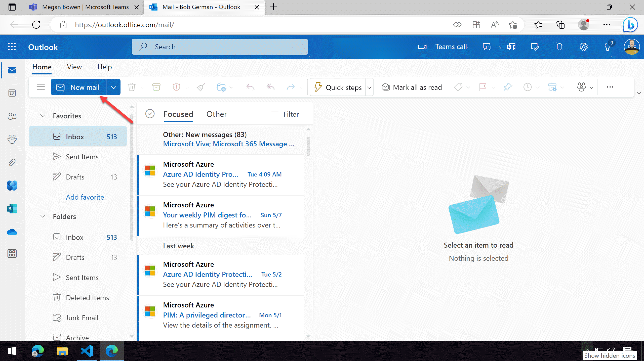Viewport: 644px width, 361px height.
Task: Open Viva Engage icon in app rail
Action: [x=12, y=186]
